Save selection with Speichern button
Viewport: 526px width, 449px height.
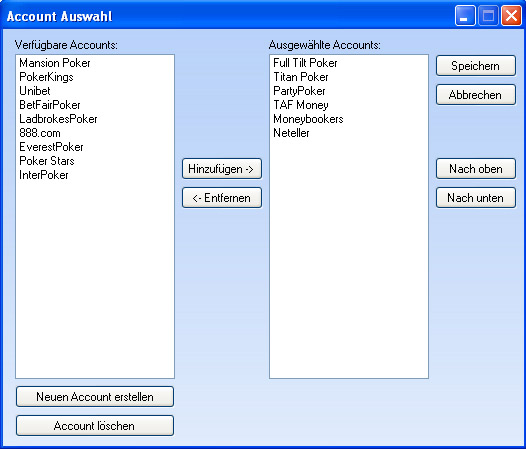point(476,66)
